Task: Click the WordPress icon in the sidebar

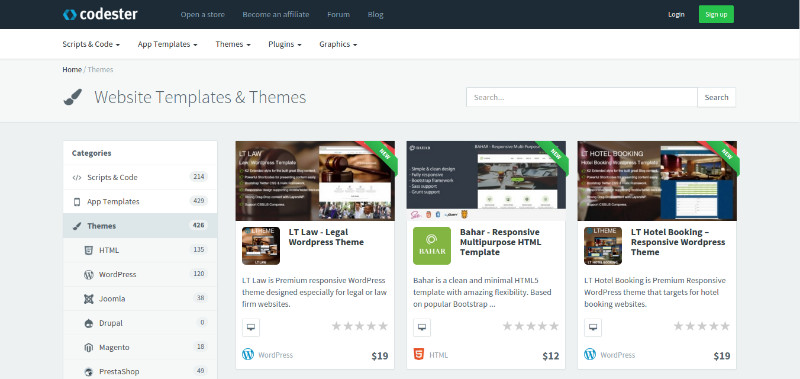Action: point(88,274)
